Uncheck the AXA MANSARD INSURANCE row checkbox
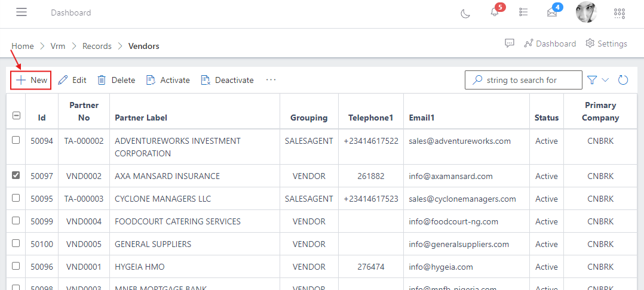The height and width of the screenshot is (290, 644). click(16, 175)
